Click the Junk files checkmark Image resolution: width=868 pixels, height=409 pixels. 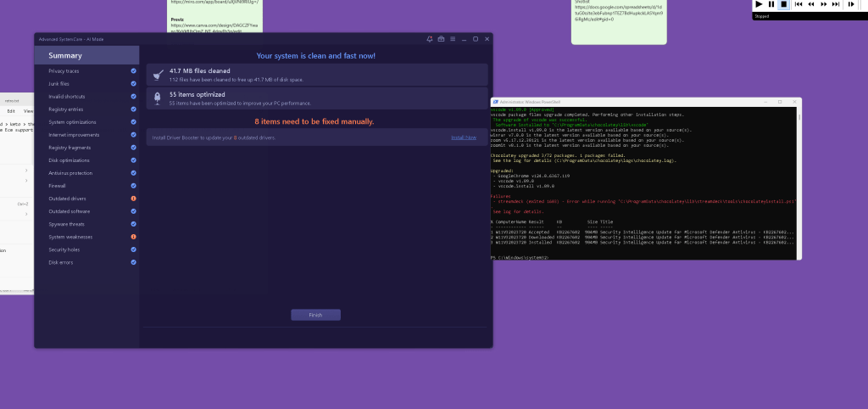point(133,84)
